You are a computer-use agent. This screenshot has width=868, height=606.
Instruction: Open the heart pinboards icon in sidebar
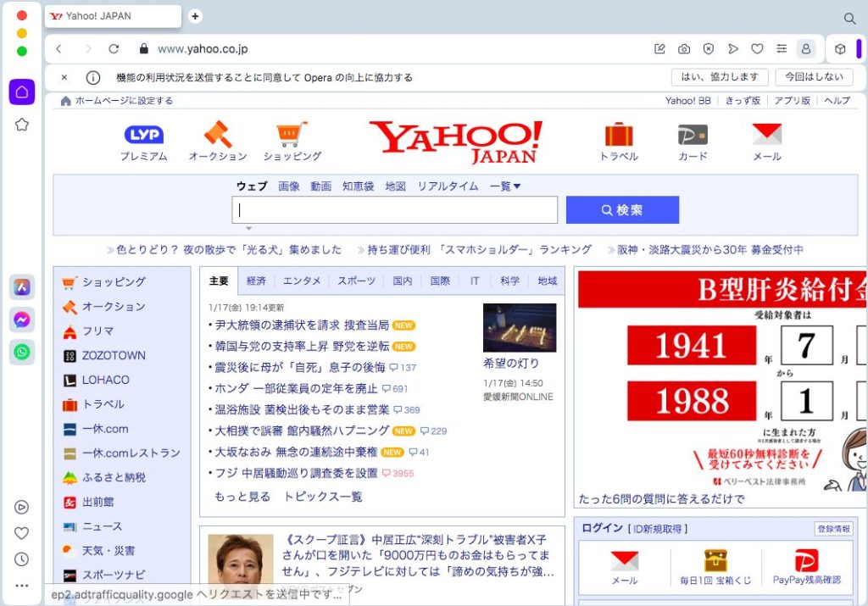tap(21, 533)
